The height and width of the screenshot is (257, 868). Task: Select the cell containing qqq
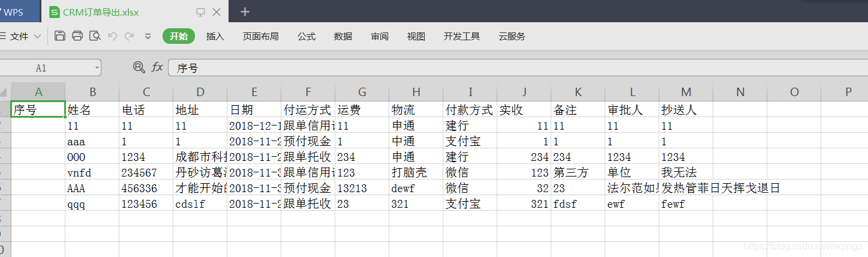coord(92,204)
